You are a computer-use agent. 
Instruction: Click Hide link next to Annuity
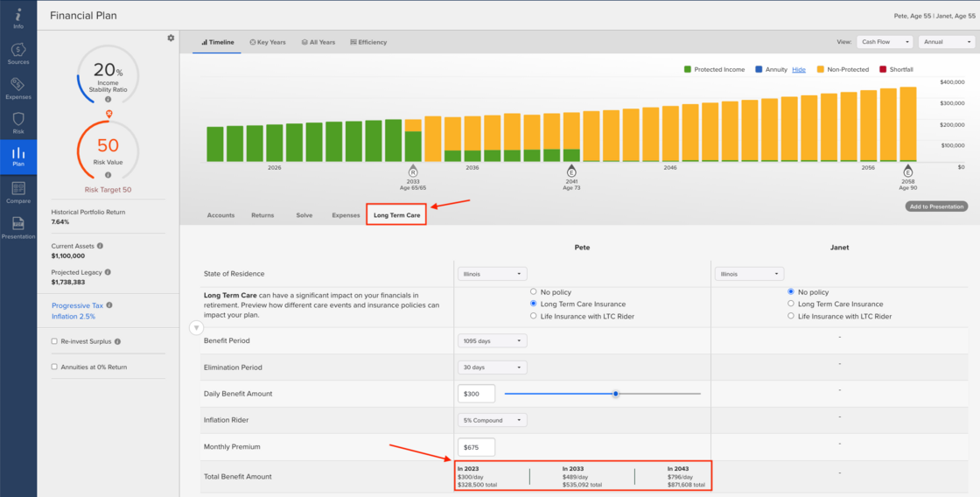[x=799, y=69]
